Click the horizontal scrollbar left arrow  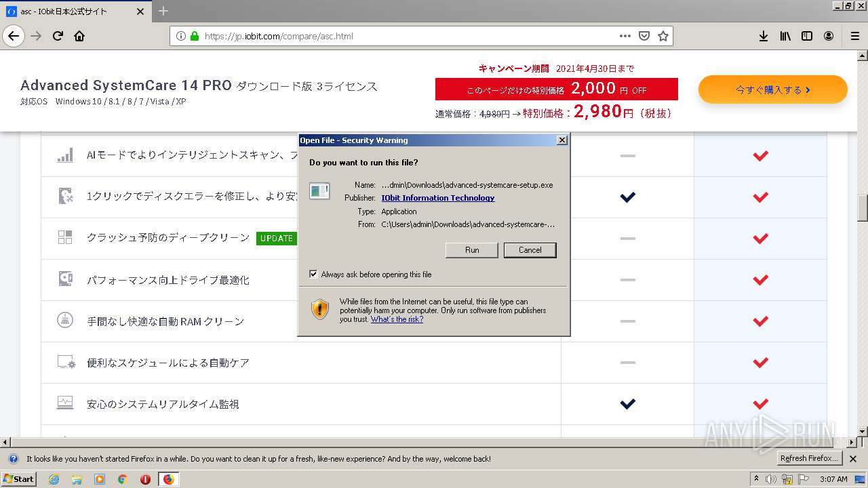coord(5,441)
